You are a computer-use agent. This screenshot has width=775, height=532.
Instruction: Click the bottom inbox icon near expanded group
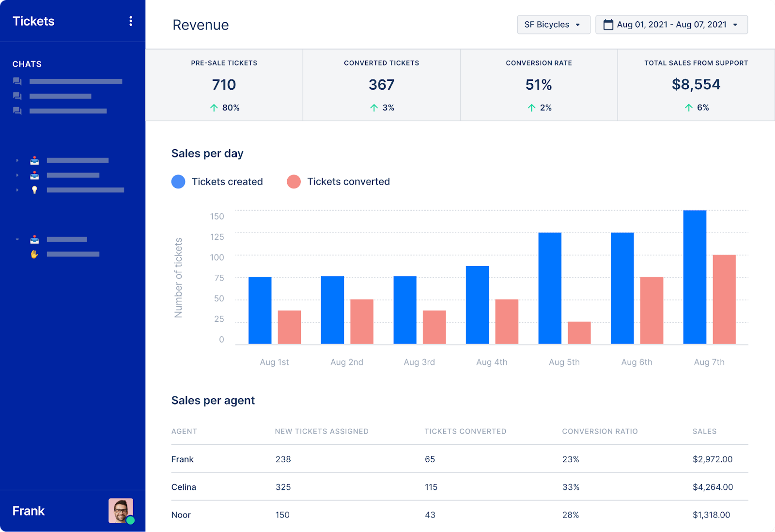tap(34, 239)
